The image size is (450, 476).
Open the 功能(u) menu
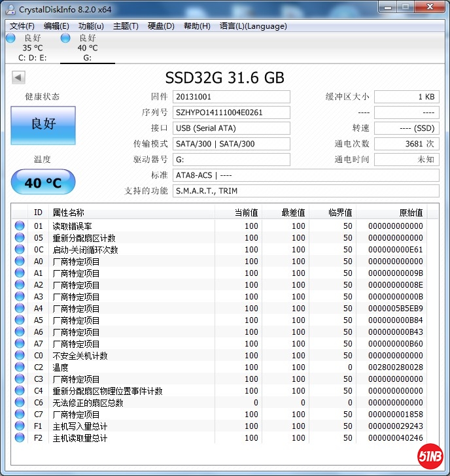[91, 26]
